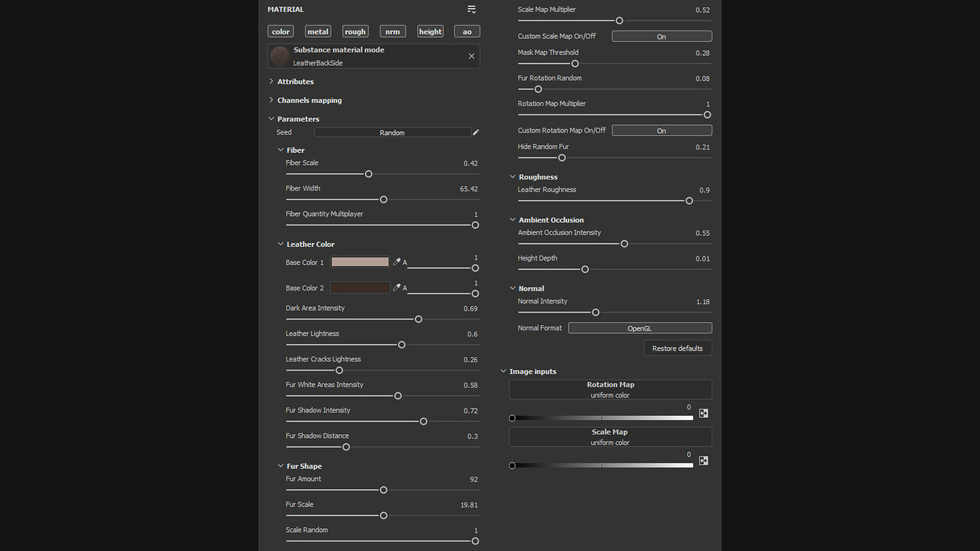Click the seed edit pencil icon
The image size is (980, 551).
coord(476,133)
